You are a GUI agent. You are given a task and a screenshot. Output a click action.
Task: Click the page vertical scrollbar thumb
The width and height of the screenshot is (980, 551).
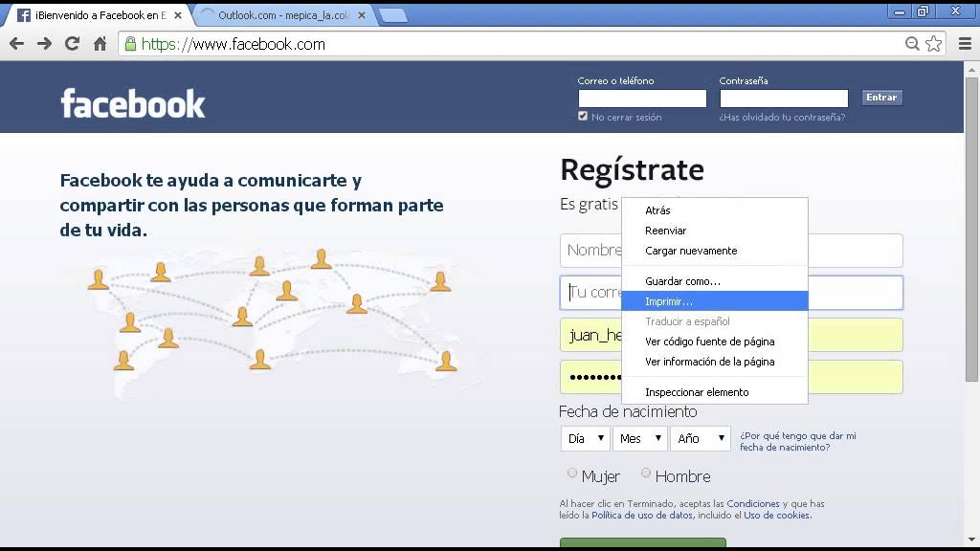[x=971, y=228]
